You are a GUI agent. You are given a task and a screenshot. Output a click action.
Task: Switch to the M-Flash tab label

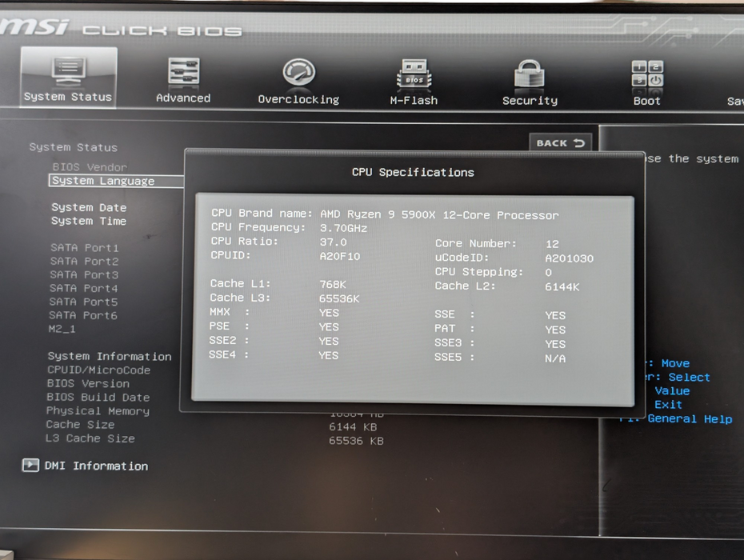[414, 101]
